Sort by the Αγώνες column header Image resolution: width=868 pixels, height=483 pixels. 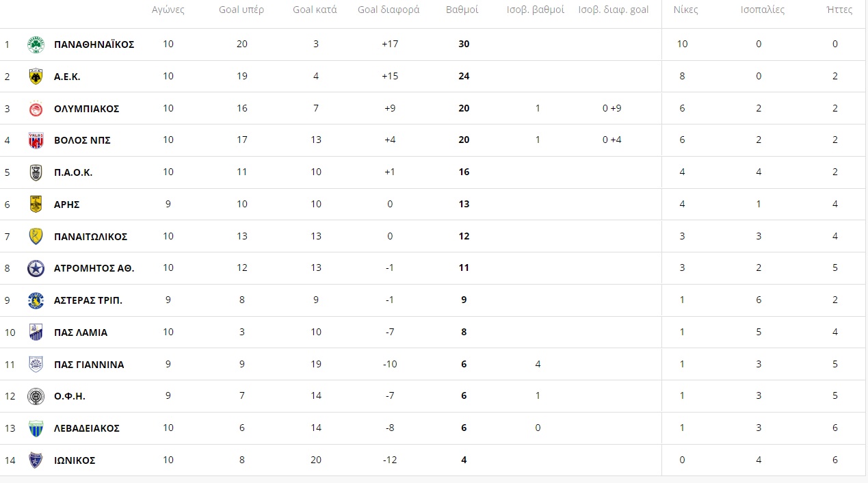pyautogui.click(x=168, y=10)
